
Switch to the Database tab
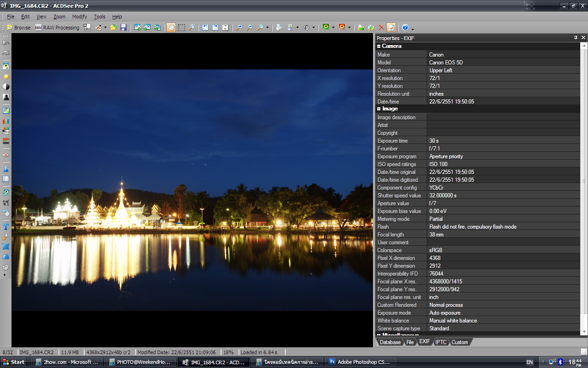390,342
